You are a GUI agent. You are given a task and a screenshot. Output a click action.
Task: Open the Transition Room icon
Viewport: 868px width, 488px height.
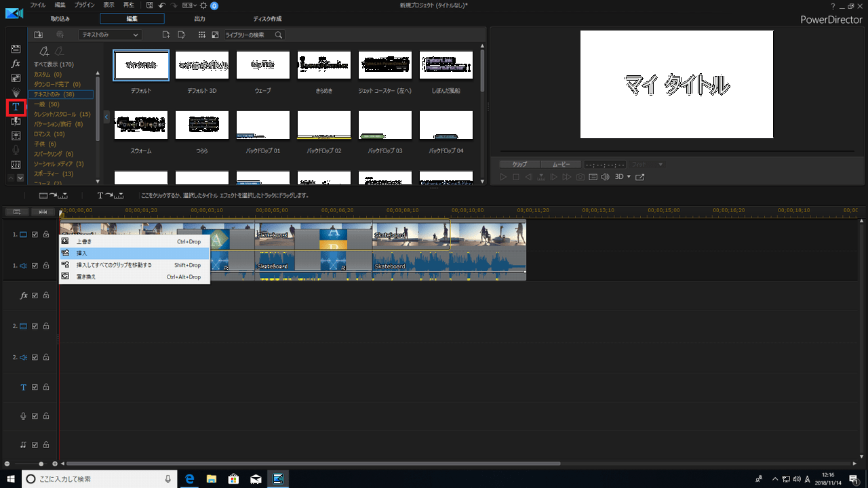coord(16,121)
